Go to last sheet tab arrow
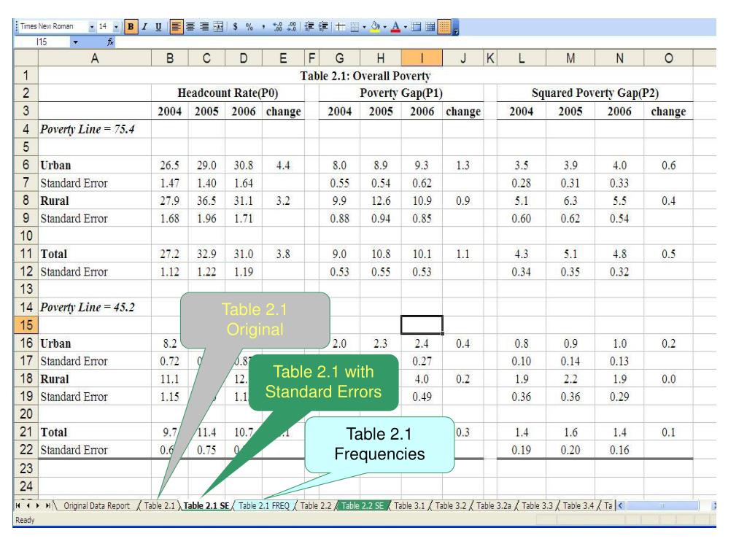 point(47,505)
